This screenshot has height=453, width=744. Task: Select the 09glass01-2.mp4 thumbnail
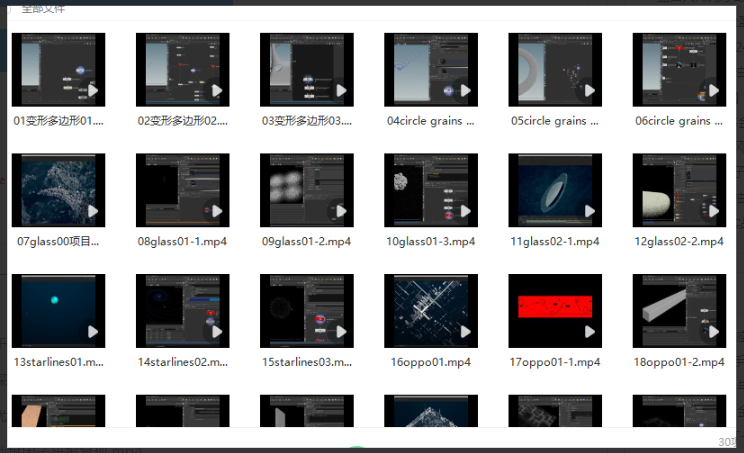coord(306,189)
